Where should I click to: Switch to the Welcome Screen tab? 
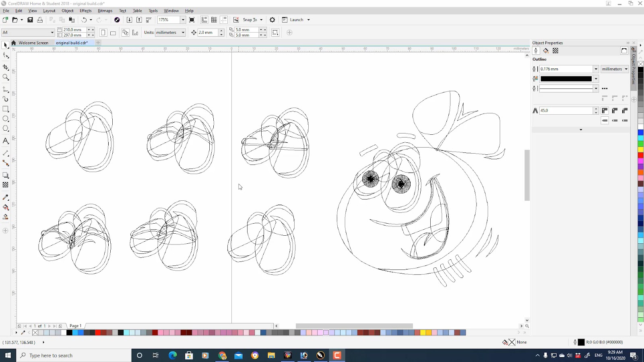point(33,43)
